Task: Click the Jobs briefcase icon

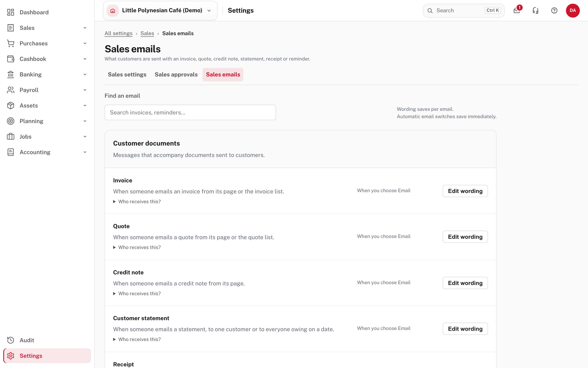Action: click(10, 137)
